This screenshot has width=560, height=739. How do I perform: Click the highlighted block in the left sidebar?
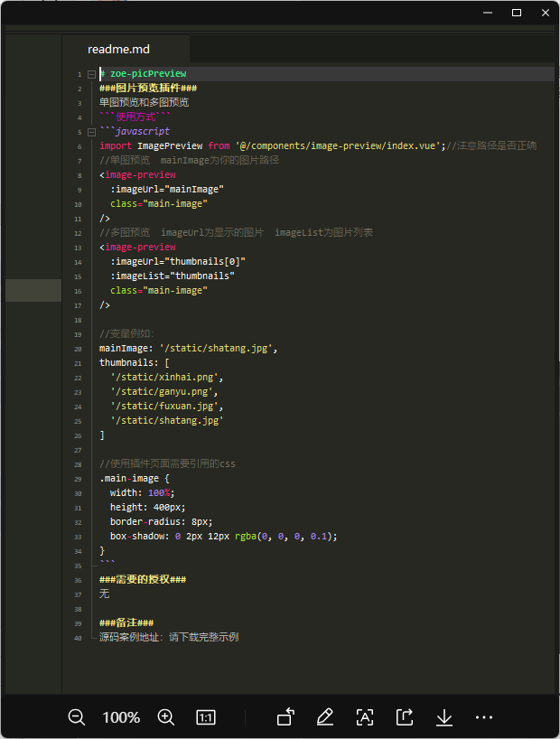(x=33, y=290)
